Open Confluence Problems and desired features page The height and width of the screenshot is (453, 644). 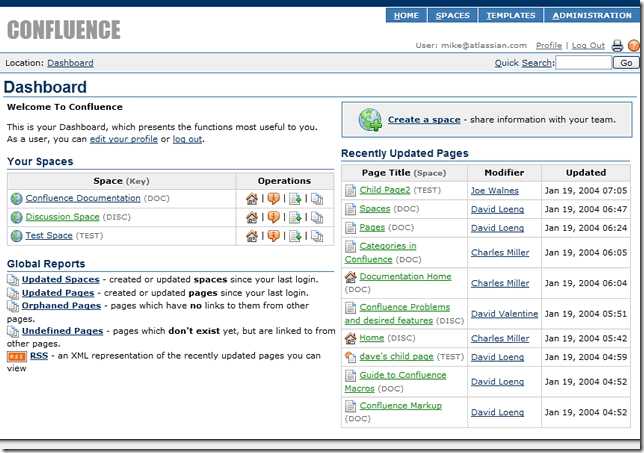click(397, 314)
